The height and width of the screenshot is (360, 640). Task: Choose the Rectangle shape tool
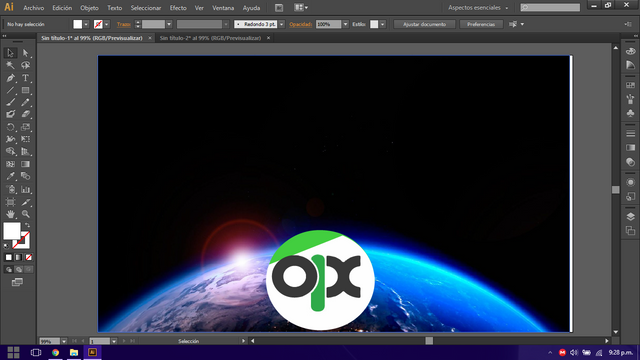pyautogui.click(x=25, y=90)
